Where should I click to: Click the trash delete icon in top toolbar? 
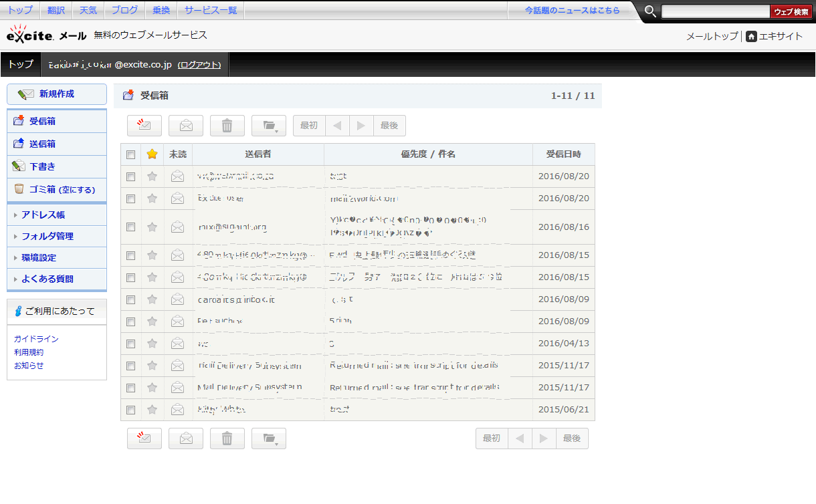click(x=227, y=126)
